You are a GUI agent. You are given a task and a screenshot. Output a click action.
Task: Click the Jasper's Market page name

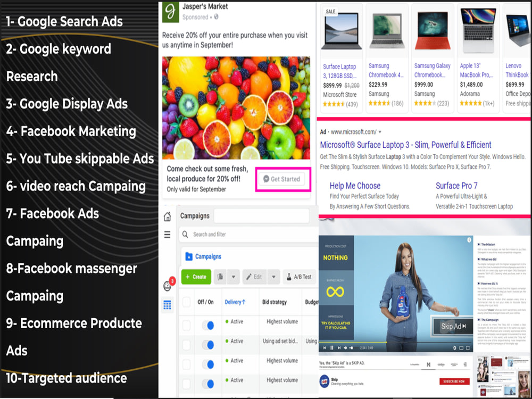[205, 6]
